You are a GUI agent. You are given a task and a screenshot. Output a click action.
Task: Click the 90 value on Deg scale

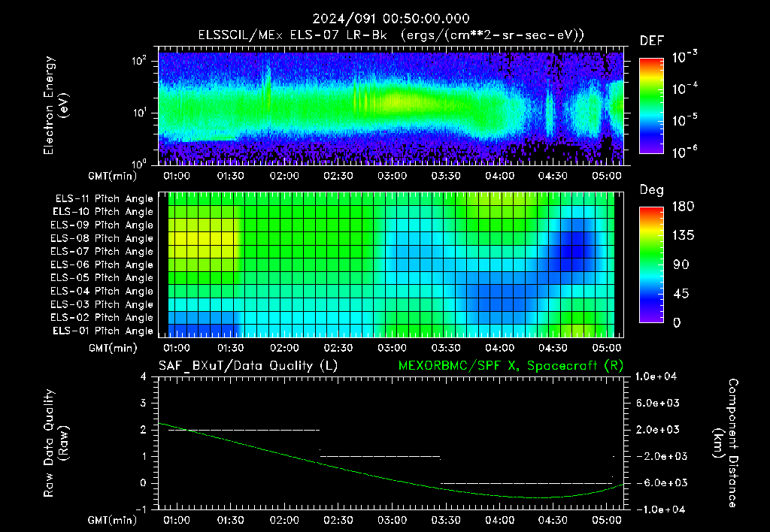681,264
